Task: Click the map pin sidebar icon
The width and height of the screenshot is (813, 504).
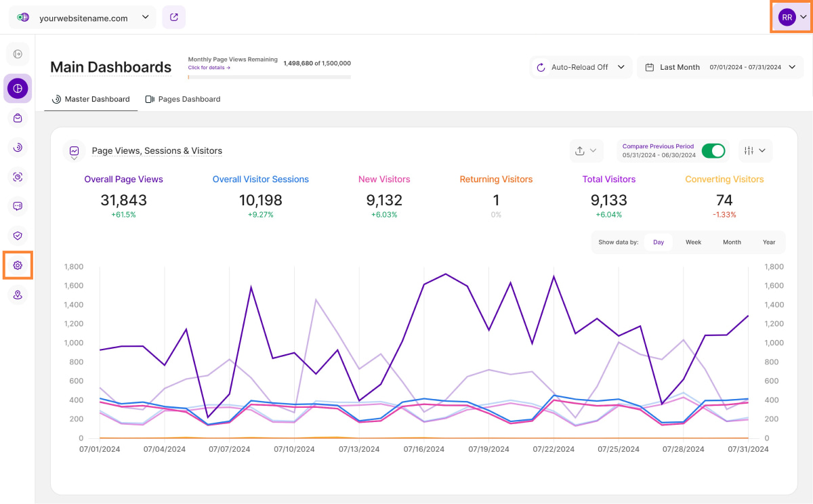Action: click(18, 295)
